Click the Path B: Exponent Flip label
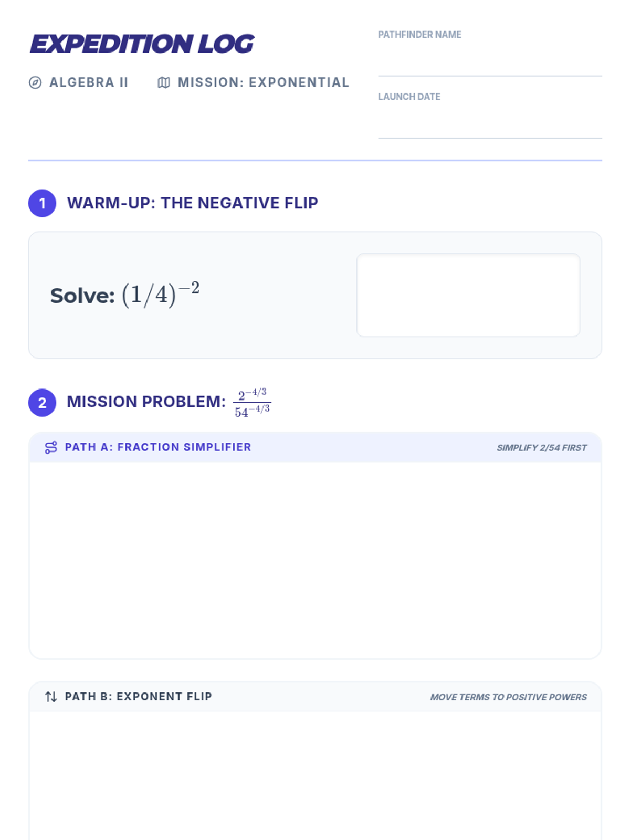The image size is (630, 840). 139,697
